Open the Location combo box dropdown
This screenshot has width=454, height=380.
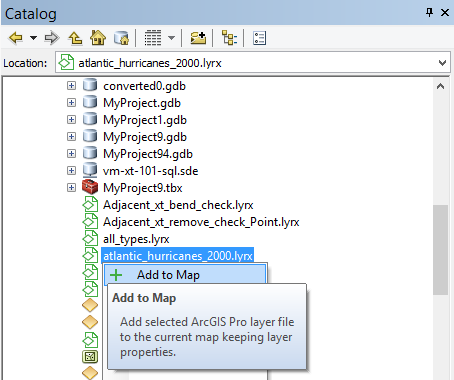pyautogui.click(x=443, y=63)
